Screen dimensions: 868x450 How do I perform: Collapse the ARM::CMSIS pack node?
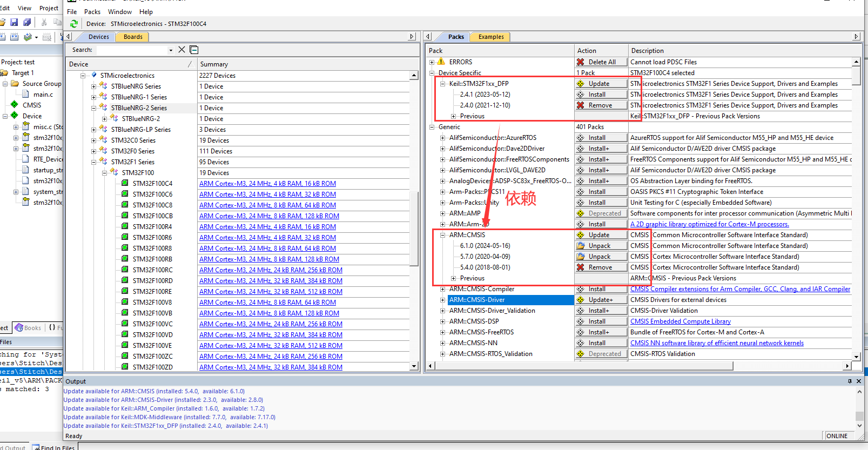pyautogui.click(x=442, y=235)
